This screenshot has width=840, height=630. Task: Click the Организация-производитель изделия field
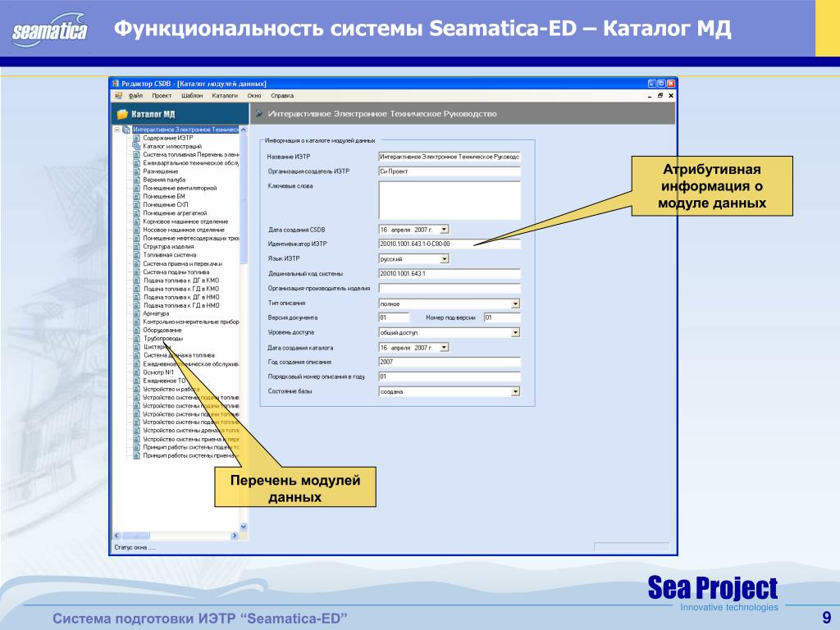tap(450, 288)
